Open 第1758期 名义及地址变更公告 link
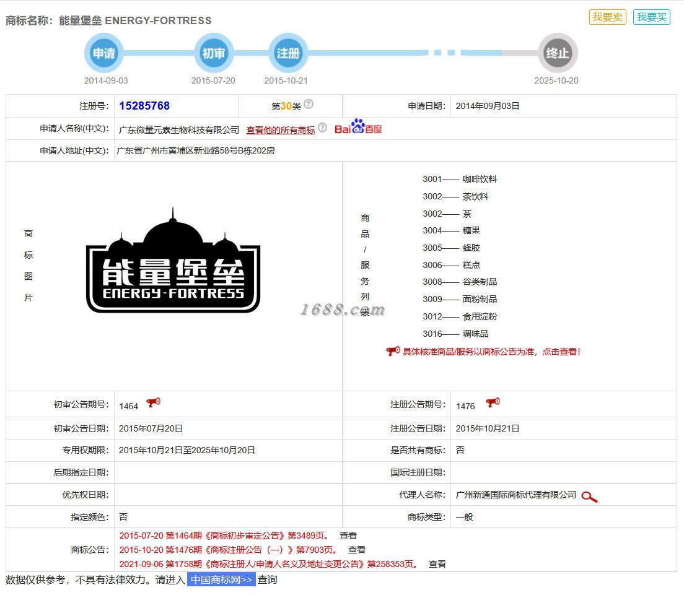The height and width of the screenshot is (616, 684). click(268, 564)
